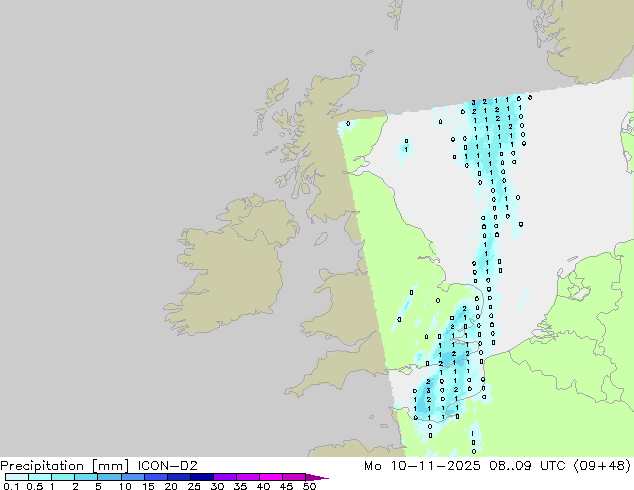This screenshot has height=490, width=634.
Task: Click the legend swatch between 10 and 15
Action: (132, 477)
